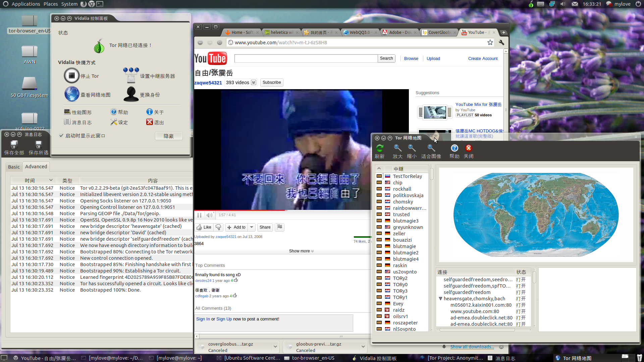Open the Bandwidth Graph (性能图形) icon
The width and height of the screenshot is (644, 362).
tap(67, 112)
